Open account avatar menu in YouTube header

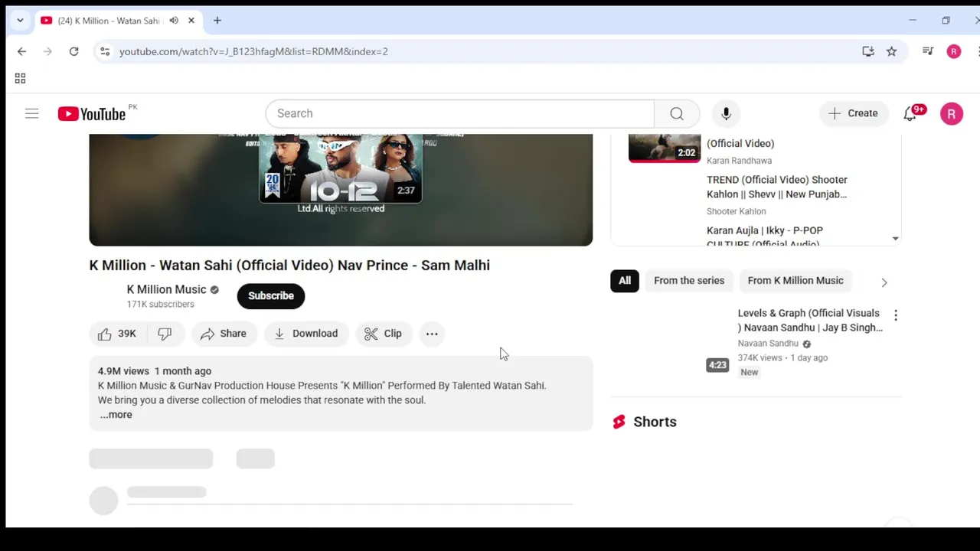pos(952,114)
